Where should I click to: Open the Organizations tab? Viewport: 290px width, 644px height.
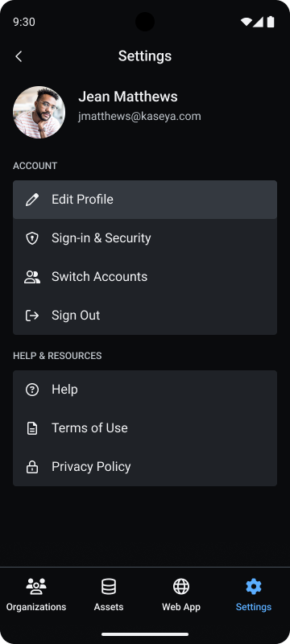(x=36, y=594)
